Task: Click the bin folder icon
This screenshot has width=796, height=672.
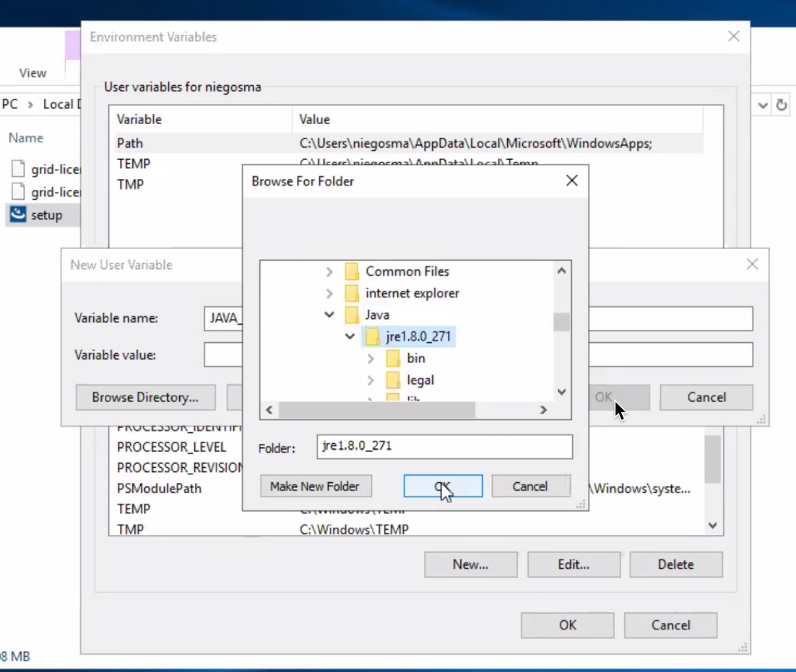Action: tap(393, 359)
